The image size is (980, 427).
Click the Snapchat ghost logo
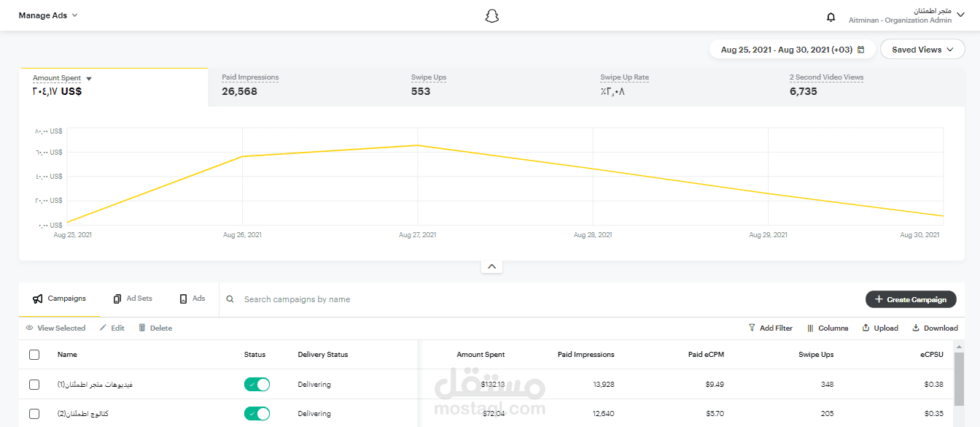coord(491,15)
